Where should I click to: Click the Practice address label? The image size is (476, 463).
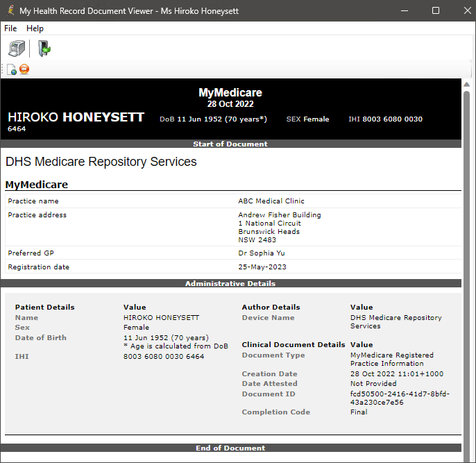coord(37,215)
